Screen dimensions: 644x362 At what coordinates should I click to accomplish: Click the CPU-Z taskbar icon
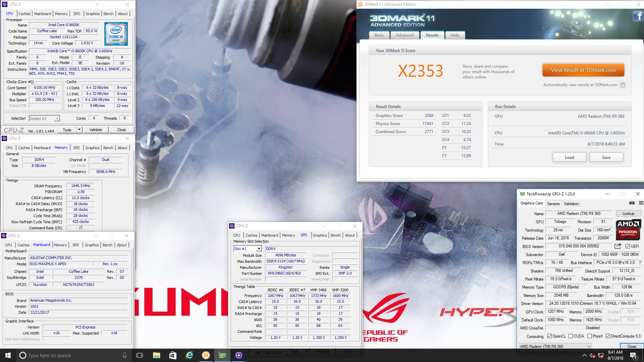tap(238, 355)
